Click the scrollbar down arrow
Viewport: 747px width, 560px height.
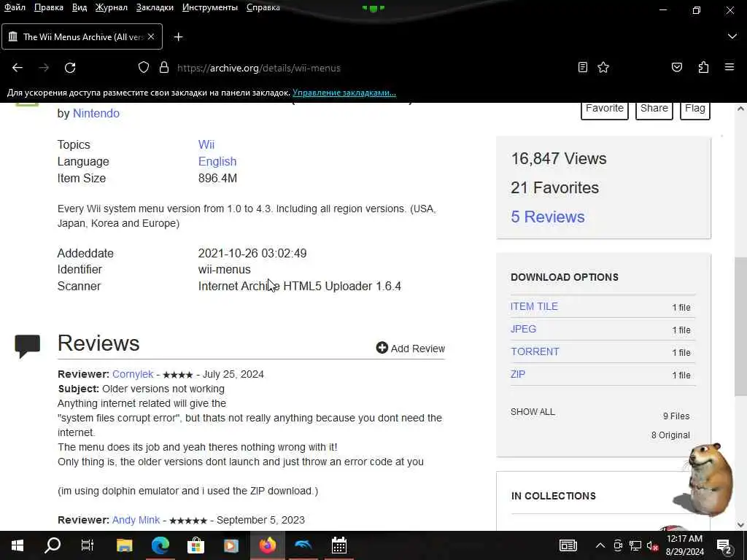tap(740, 525)
